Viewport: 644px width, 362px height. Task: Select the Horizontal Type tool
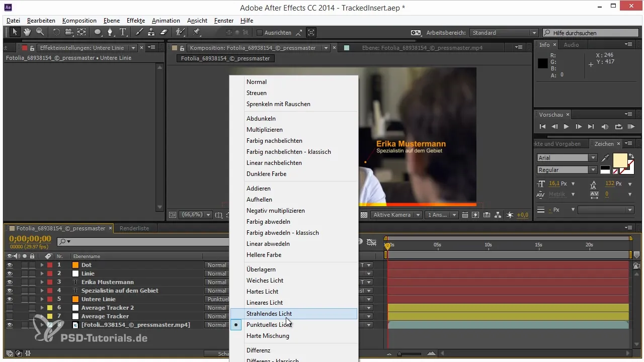pos(123,32)
